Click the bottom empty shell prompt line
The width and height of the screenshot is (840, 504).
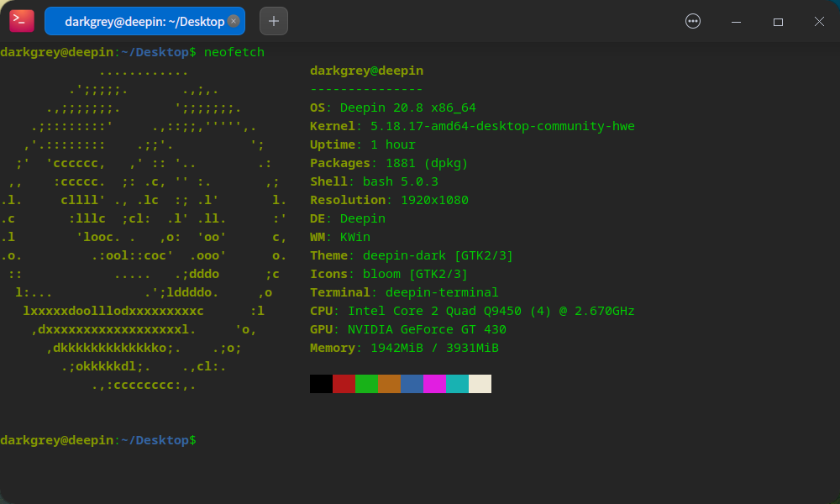click(98, 440)
